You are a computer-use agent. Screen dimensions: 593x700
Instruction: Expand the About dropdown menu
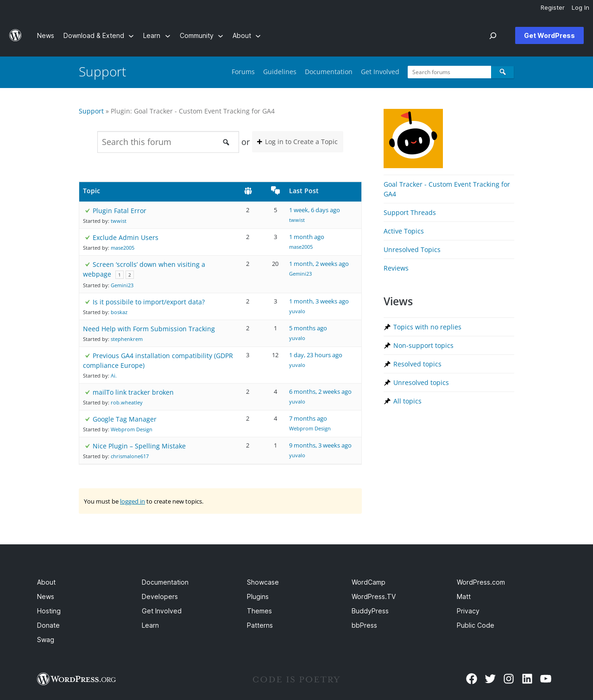tap(246, 36)
